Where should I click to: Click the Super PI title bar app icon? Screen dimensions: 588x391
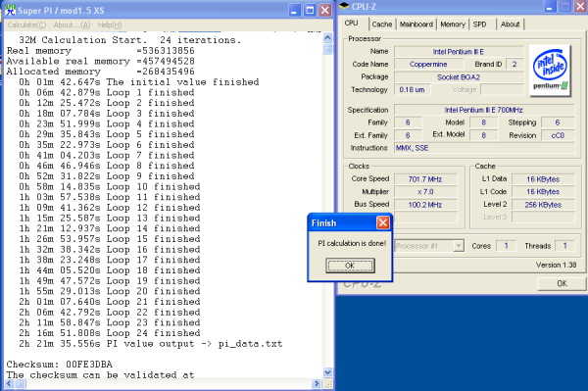click(10, 10)
